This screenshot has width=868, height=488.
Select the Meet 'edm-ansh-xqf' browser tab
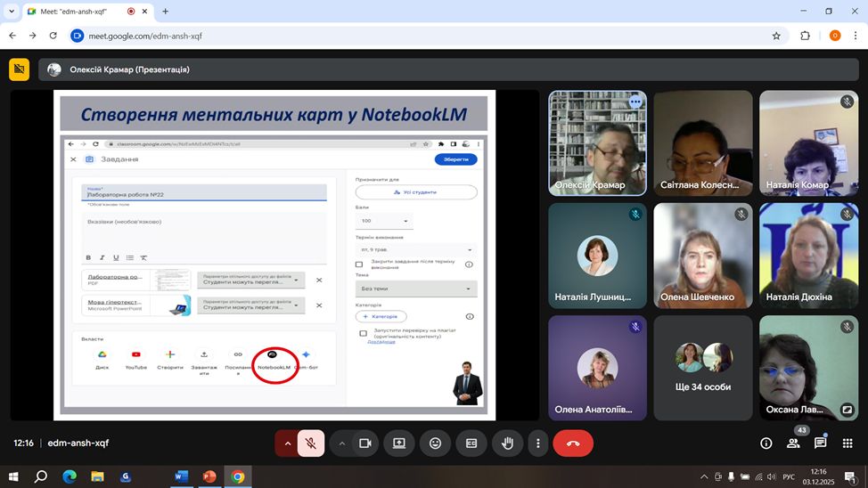pyautogui.click(x=76, y=12)
